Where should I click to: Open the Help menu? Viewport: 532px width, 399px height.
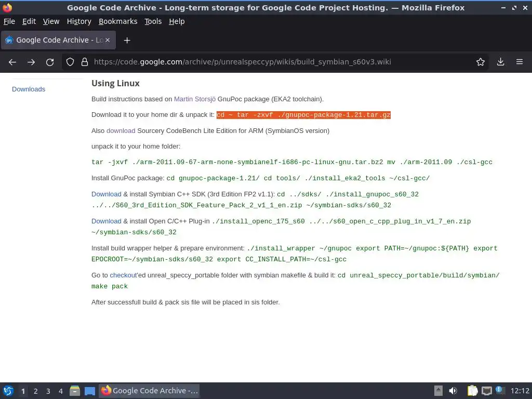(177, 21)
